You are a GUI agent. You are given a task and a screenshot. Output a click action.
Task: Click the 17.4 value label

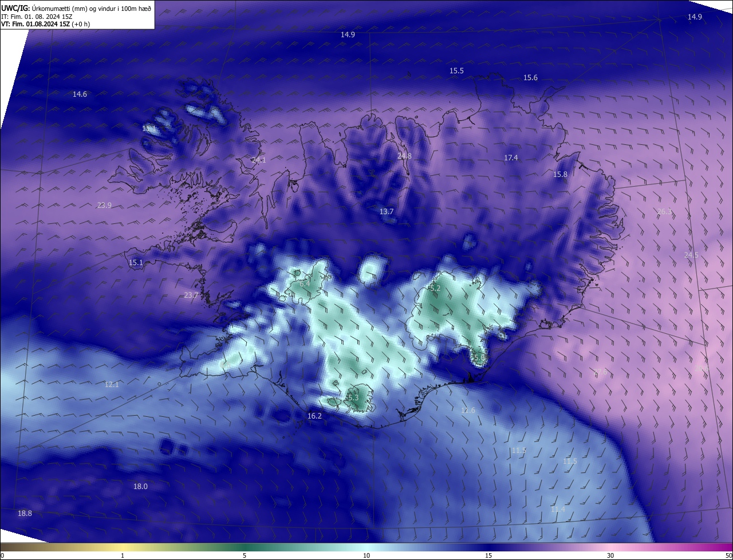[x=511, y=157]
